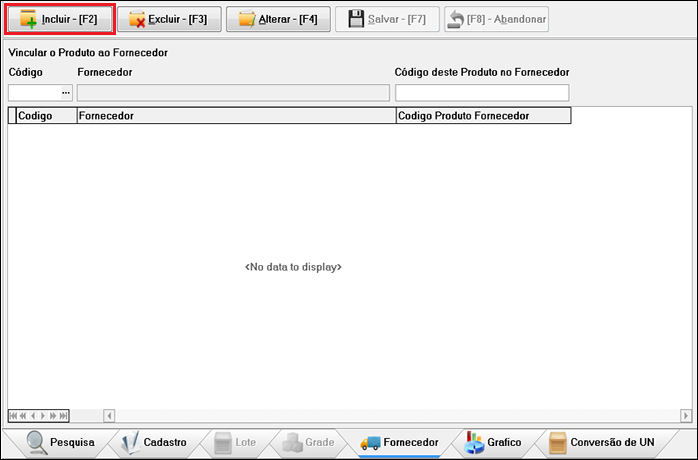Go to next record arrow
The image size is (698, 460).
click(43, 416)
